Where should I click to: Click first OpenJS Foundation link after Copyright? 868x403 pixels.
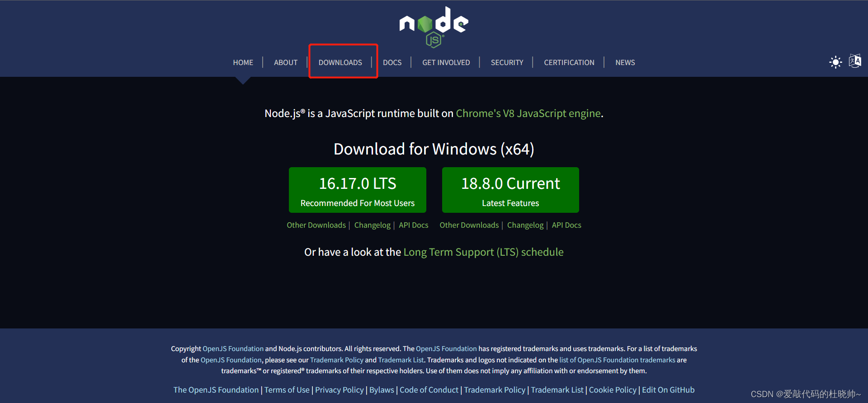[233, 349]
